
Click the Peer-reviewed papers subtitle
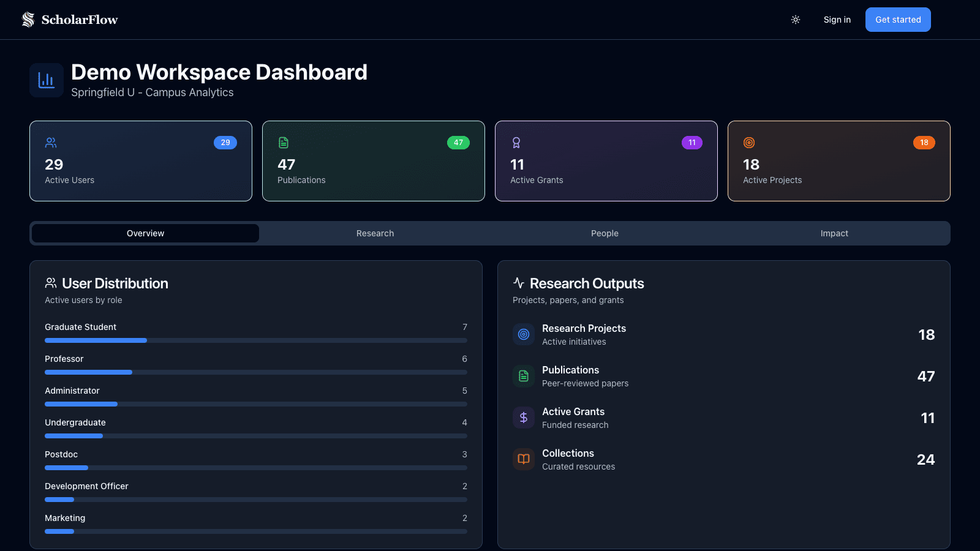[x=585, y=383]
